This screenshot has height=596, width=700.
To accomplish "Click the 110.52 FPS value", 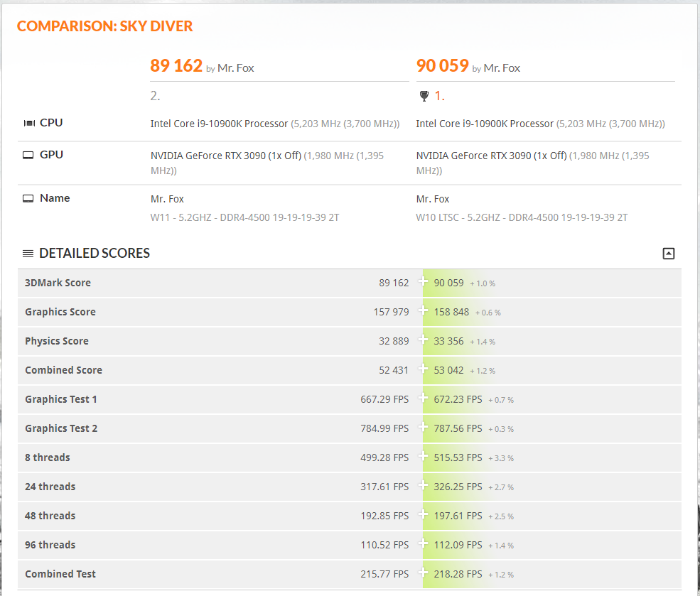I will pos(384,545).
